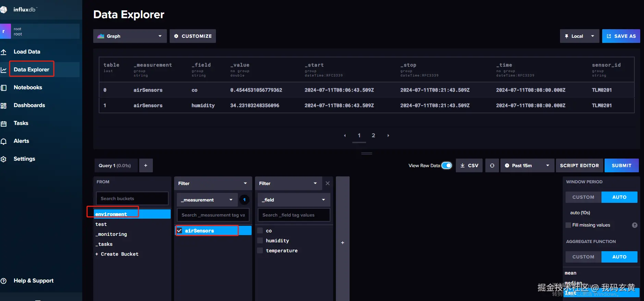This screenshot has height=301, width=644.
Task: Open the second Filter mode dropdown
Action: [x=288, y=183]
